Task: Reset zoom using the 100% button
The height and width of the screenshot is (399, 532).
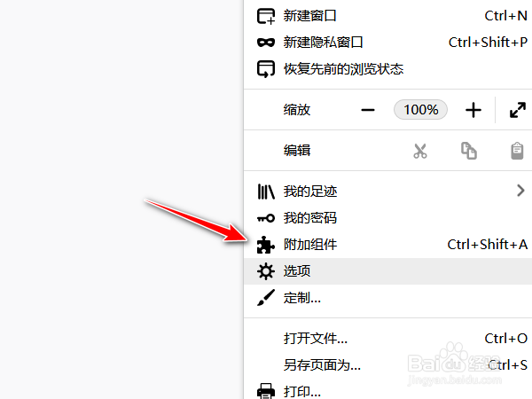Action: click(420, 110)
